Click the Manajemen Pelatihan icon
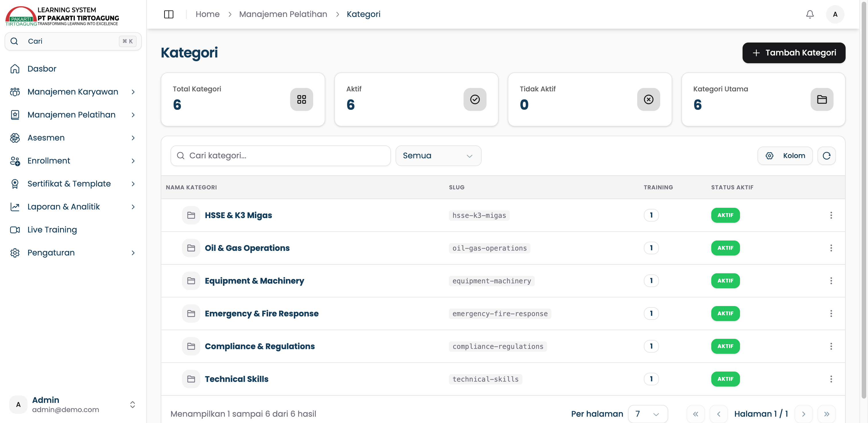Screen dimensions: 868x423 [15, 115]
